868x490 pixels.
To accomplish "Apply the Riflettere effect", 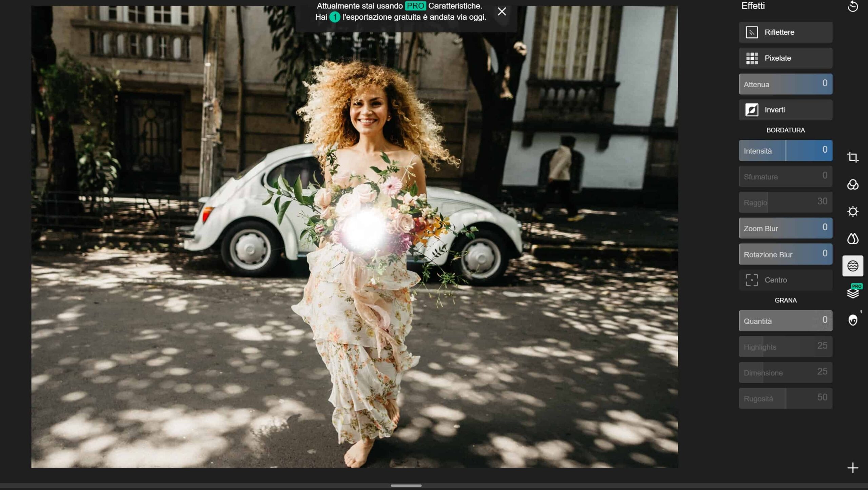I will [786, 32].
